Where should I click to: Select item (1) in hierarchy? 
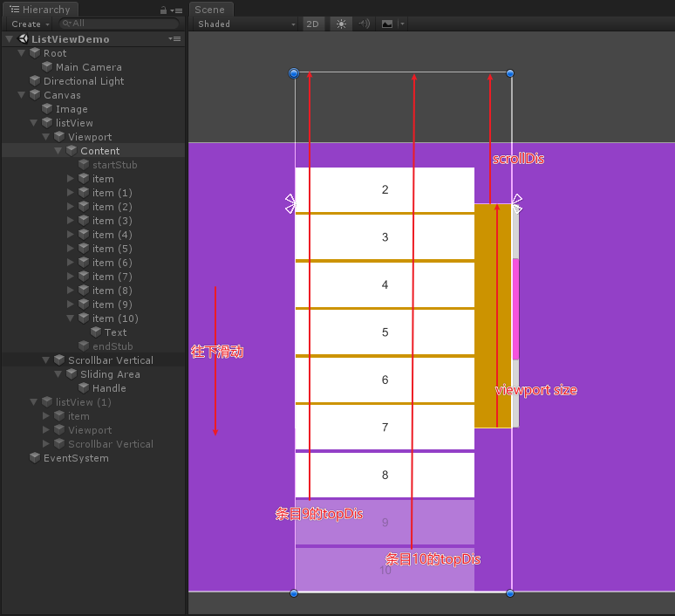[112, 193]
